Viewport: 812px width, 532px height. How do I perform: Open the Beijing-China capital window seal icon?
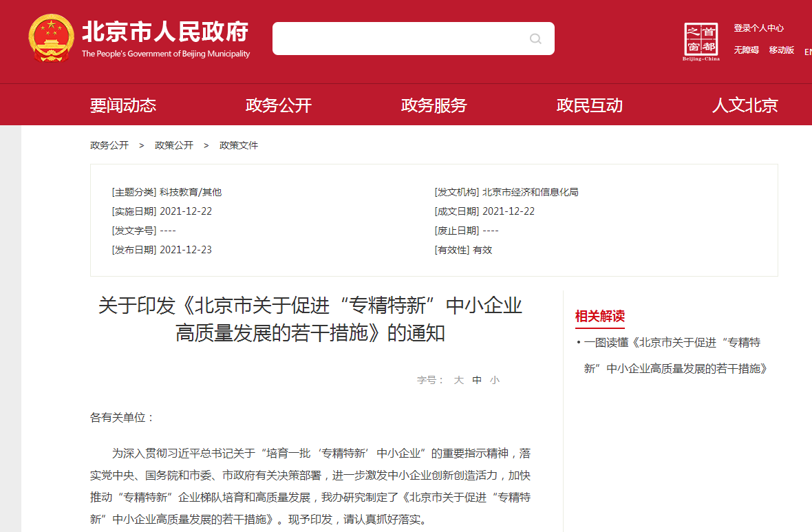click(x=701, y=41)
